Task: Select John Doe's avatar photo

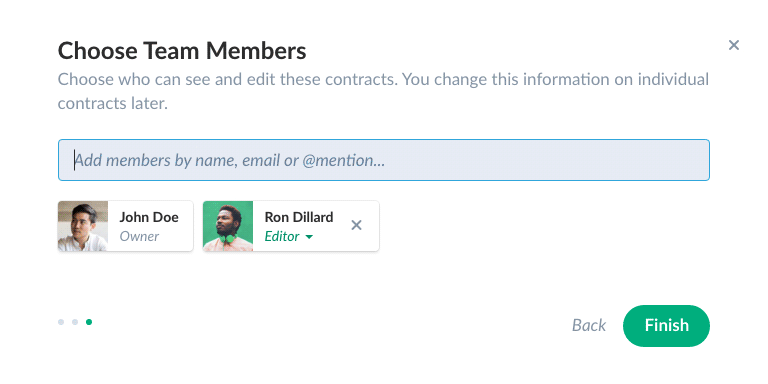Action: [83, 226]
